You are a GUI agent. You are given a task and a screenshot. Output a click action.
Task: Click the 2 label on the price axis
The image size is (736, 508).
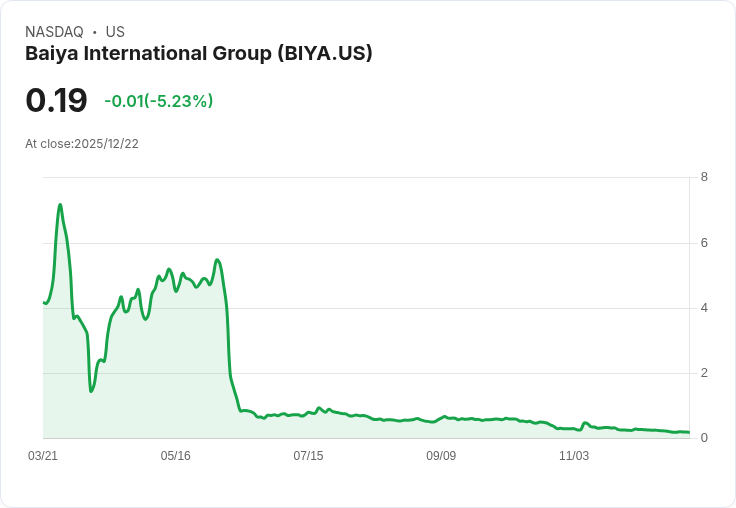click(704, 373)
